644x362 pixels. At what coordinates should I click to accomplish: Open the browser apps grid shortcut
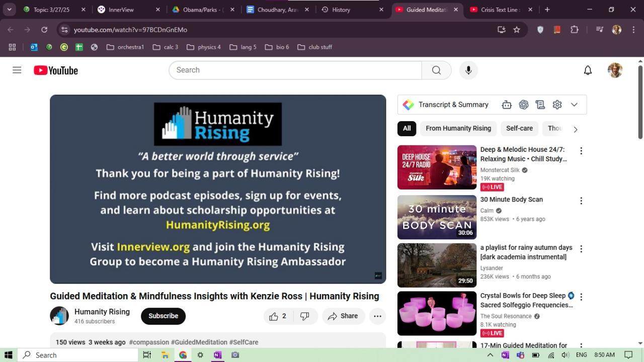tap(12, 47)
